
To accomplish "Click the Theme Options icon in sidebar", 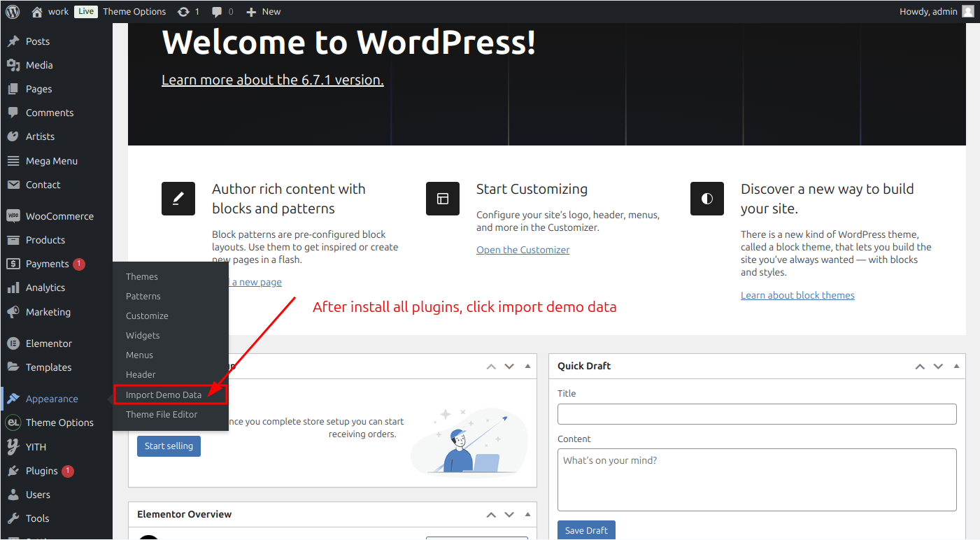I will point(13,422).
